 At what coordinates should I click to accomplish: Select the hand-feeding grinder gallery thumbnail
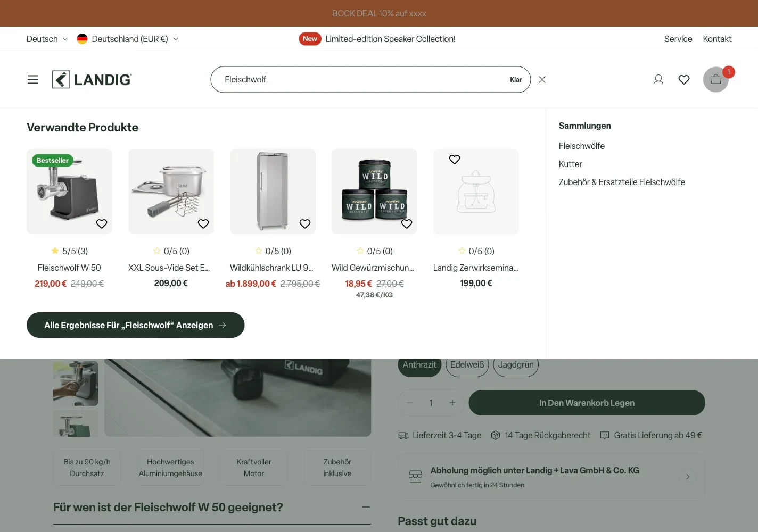76,383
